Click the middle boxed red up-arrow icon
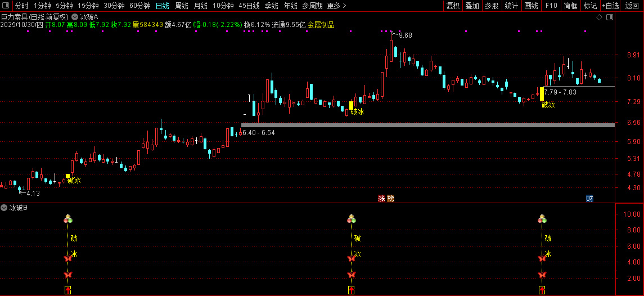 [x=351, y=290]
